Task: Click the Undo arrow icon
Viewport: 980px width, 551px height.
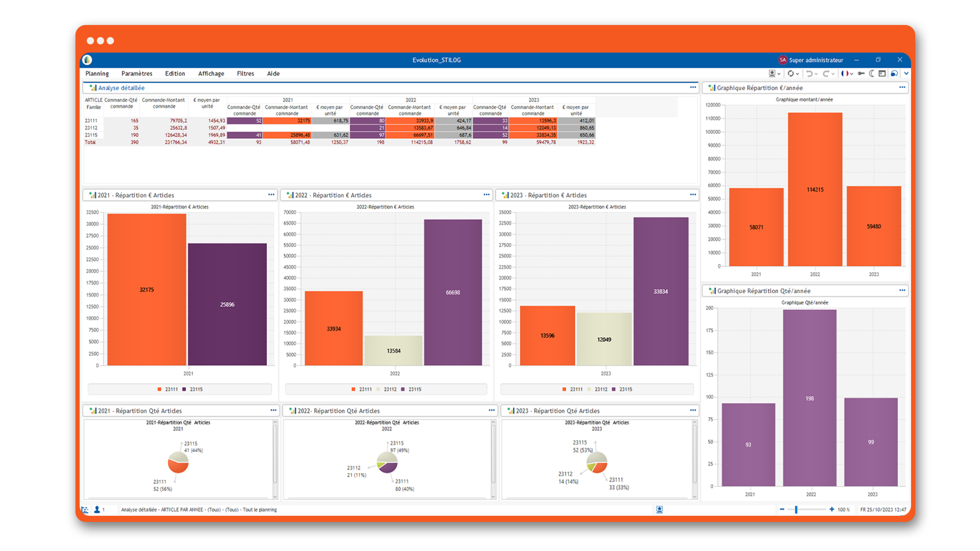Action: coord(811,73)
